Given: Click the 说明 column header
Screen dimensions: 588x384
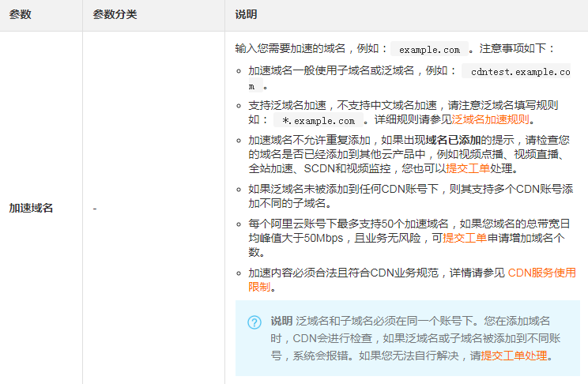Looking at the screenshot, I should (246, 15).
